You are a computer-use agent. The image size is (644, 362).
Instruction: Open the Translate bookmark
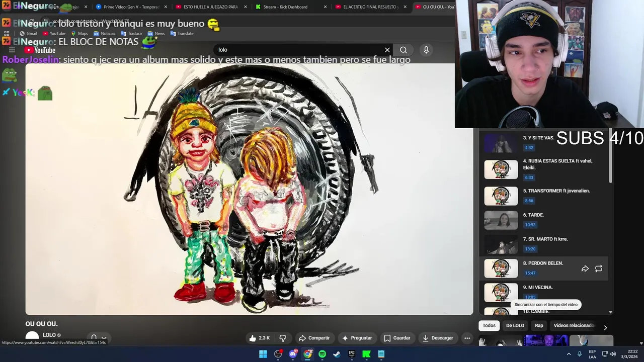point(182,34)
